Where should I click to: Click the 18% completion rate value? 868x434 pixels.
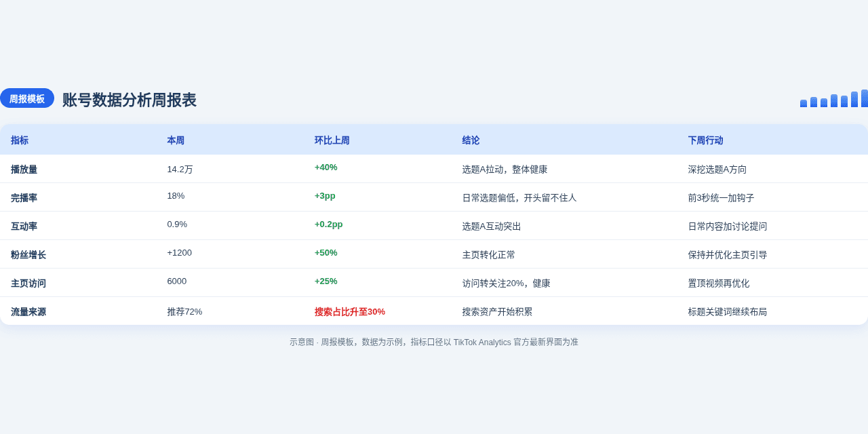(176, 196)
